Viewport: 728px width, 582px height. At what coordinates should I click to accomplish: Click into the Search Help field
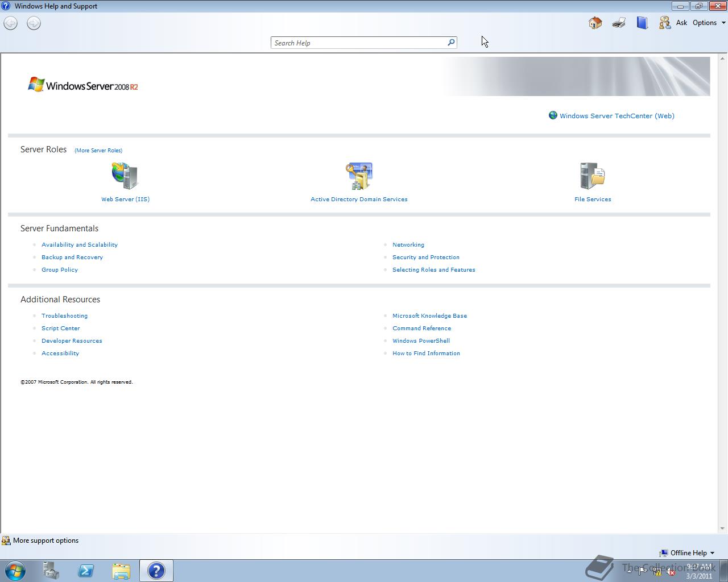358,43
